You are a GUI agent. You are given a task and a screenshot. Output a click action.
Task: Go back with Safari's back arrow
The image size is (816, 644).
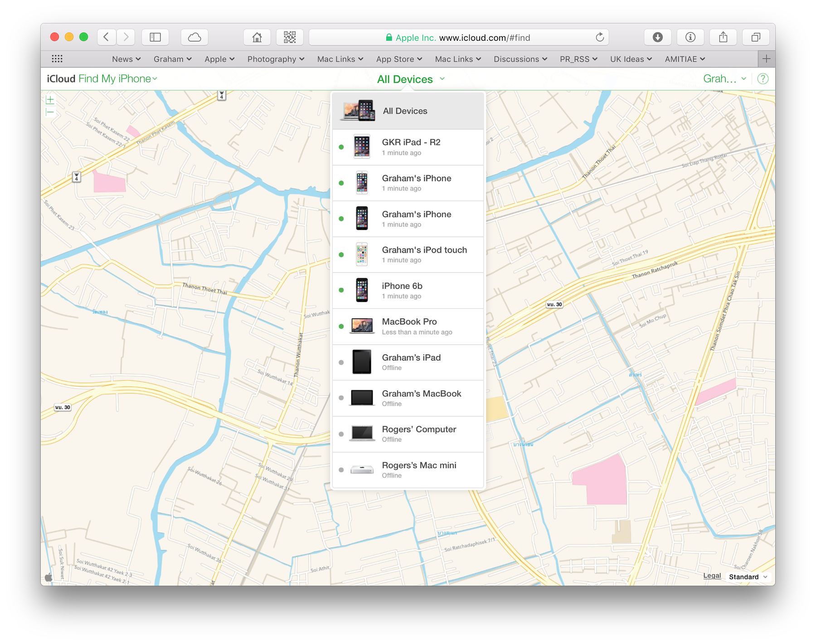tap(107, 37)
